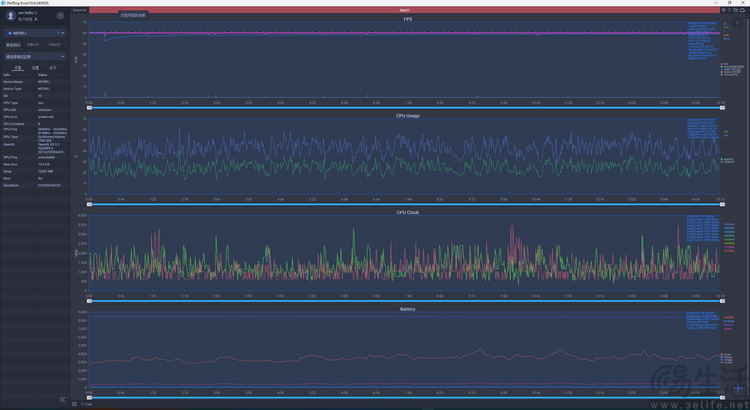Click the Swap row in info table
The height and width of the screenshot is (410, 750).
(35, 171)
